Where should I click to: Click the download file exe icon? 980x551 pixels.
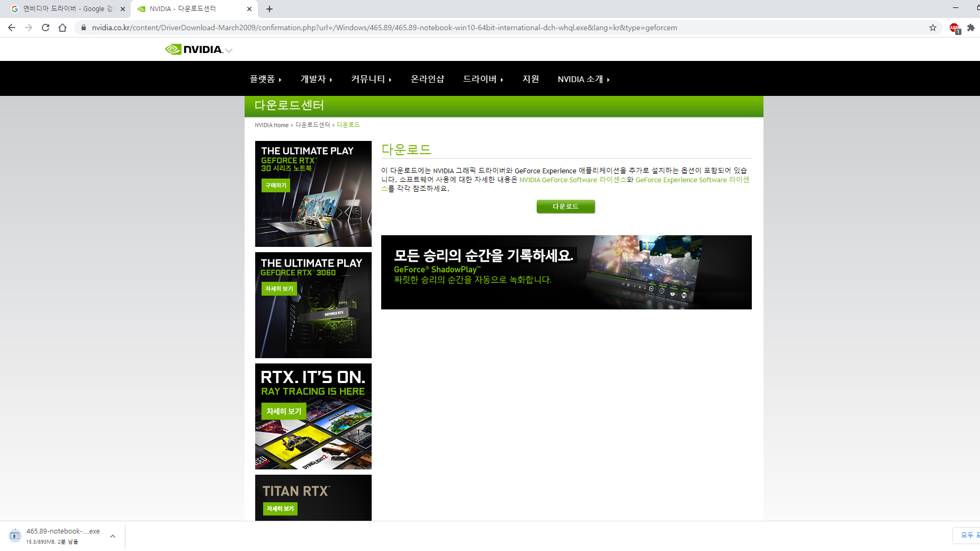[x=15, y=536]
